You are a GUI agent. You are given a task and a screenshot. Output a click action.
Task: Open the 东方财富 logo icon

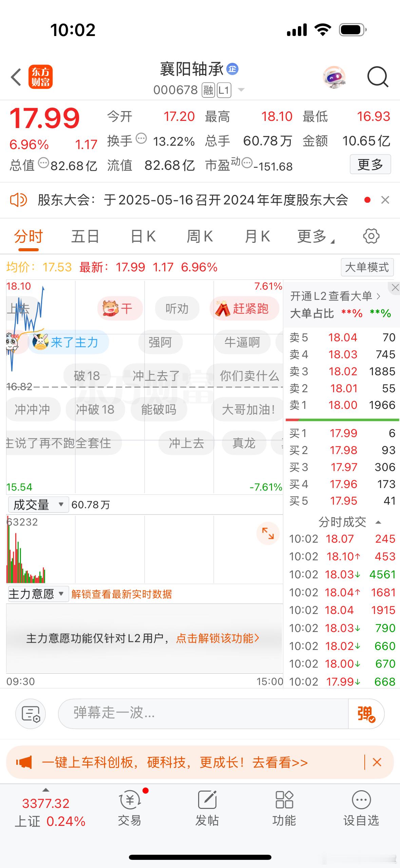pos(40,77)
